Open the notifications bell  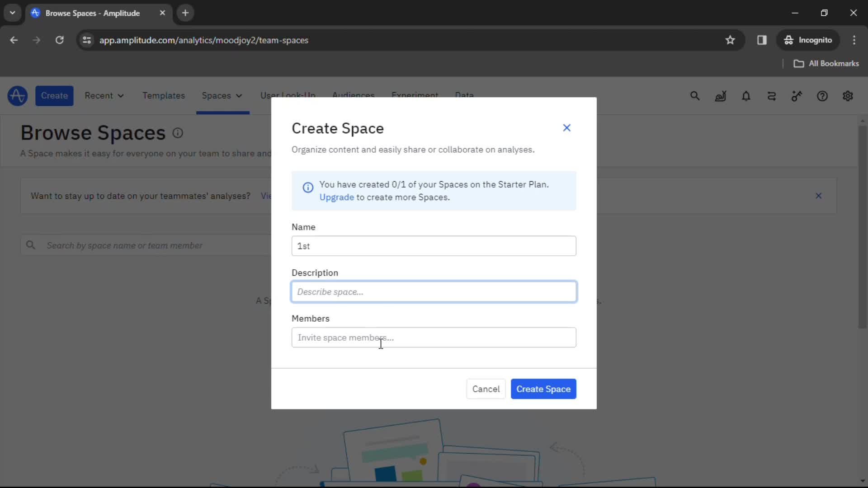[x=746, y=96]
